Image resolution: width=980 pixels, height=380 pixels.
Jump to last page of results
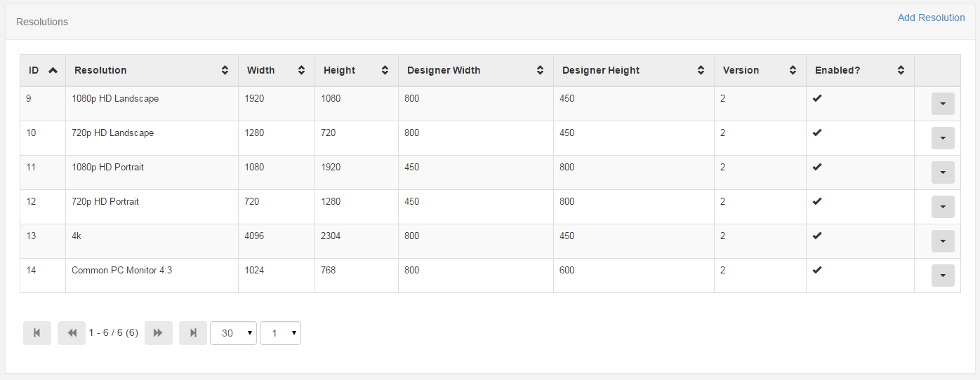193,333
